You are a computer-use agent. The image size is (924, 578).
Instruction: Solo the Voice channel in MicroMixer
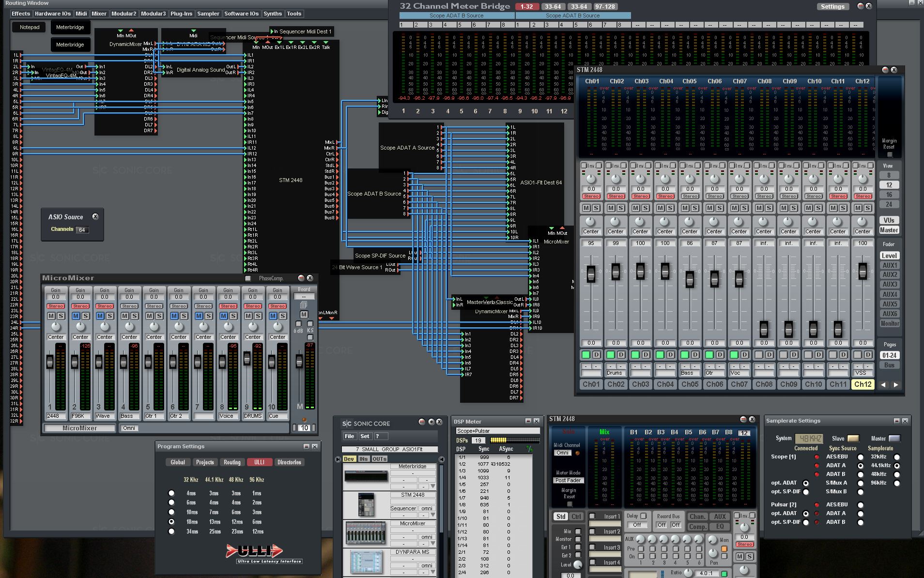pos(233,316)
